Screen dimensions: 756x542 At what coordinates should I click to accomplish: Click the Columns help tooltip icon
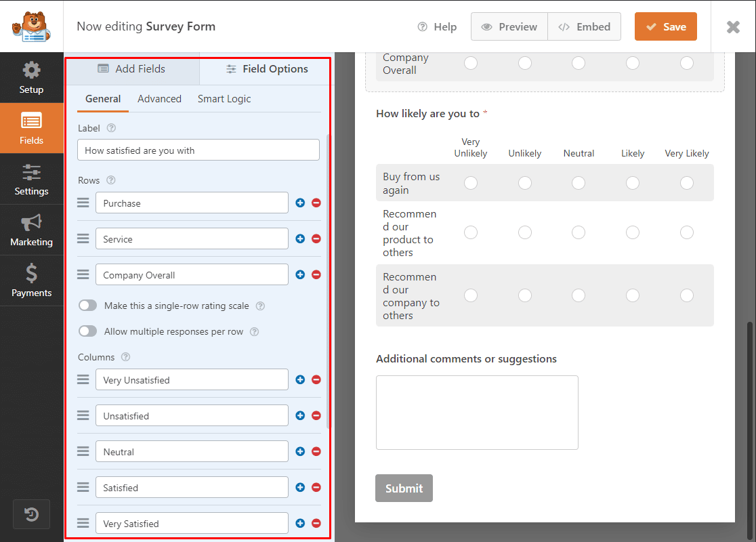tap(126, 357)
